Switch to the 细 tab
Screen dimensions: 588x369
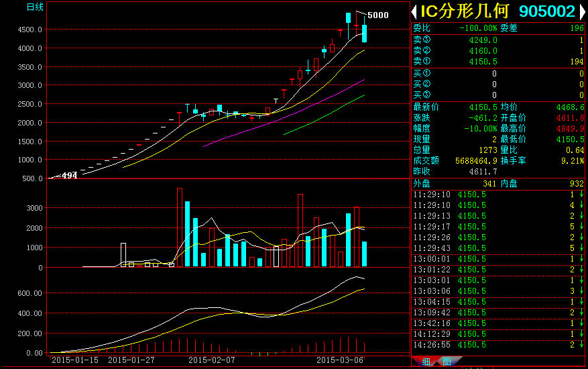pos(426,362)
